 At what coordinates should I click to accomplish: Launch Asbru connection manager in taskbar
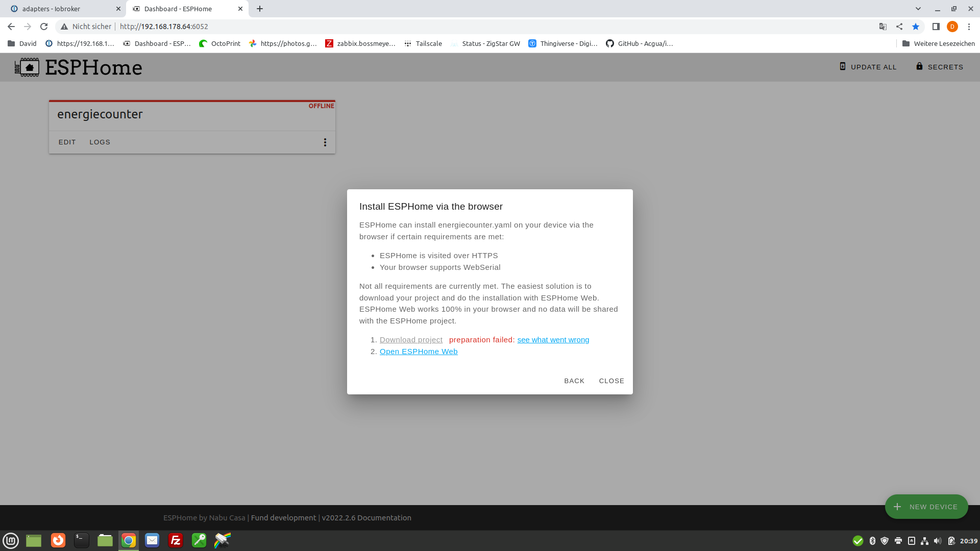click(x=223, y=540)
